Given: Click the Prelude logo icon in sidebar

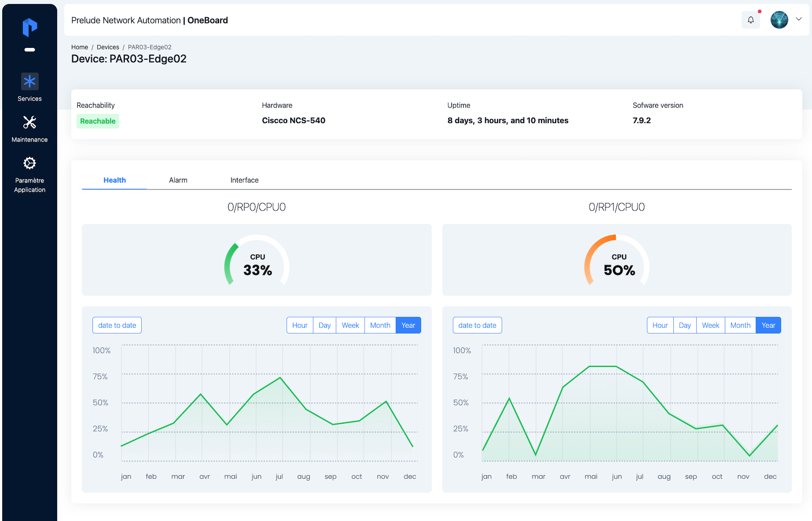Looking at the screenshot, I should pyautogui.click(x=30, y=27).
